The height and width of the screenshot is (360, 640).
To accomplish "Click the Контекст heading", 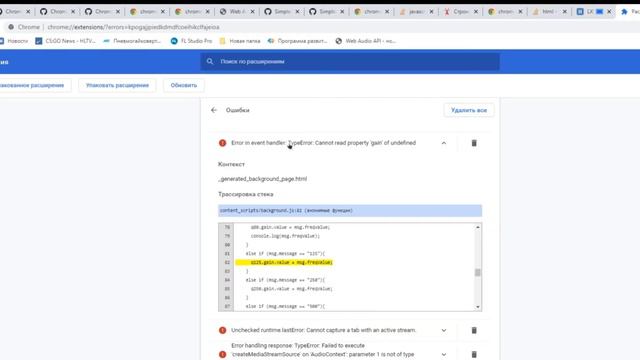I will (x=231, y=164).
